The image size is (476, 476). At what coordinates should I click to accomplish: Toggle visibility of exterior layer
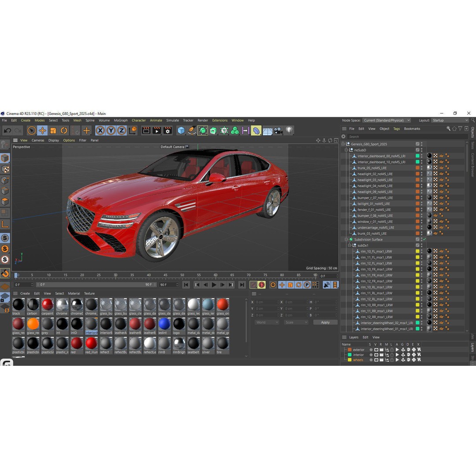tap(376, 350)
